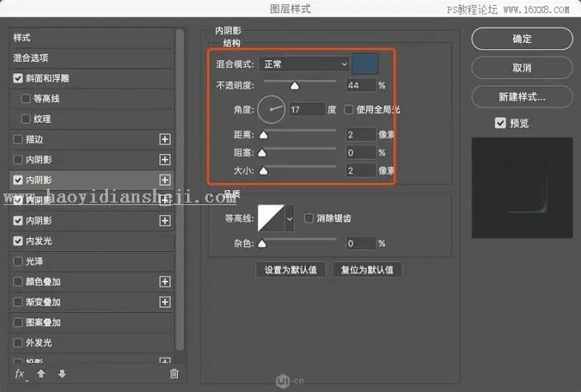Click the 距离 distance slider handle
This screenshot has height=392, width=581.
pos(264,135)
